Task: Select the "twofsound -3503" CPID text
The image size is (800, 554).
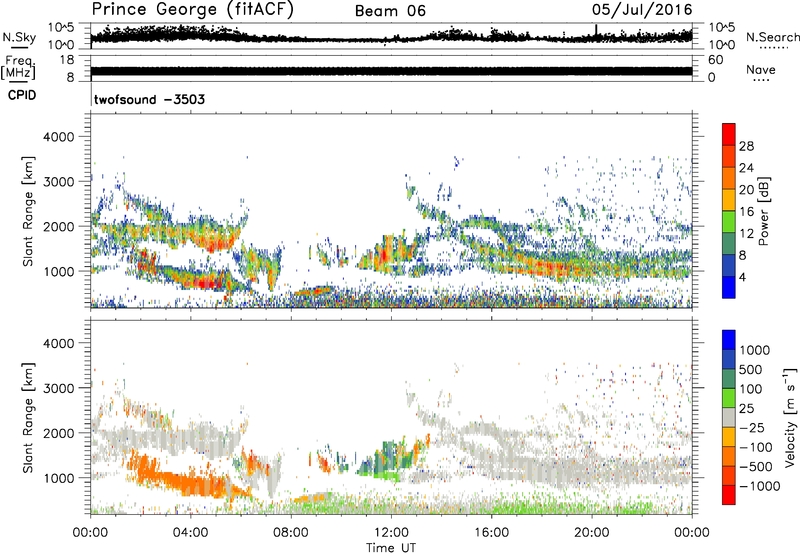Action: coord(149,99)
